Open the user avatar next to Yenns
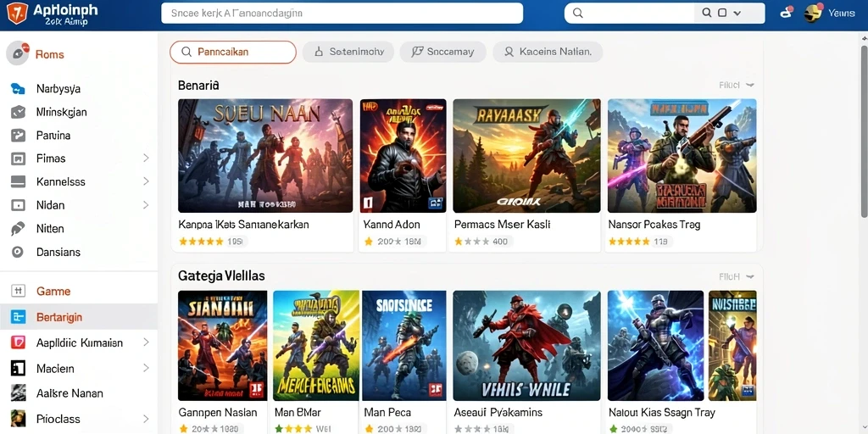This screenshot has width=868, height=434. coord(813,13)
